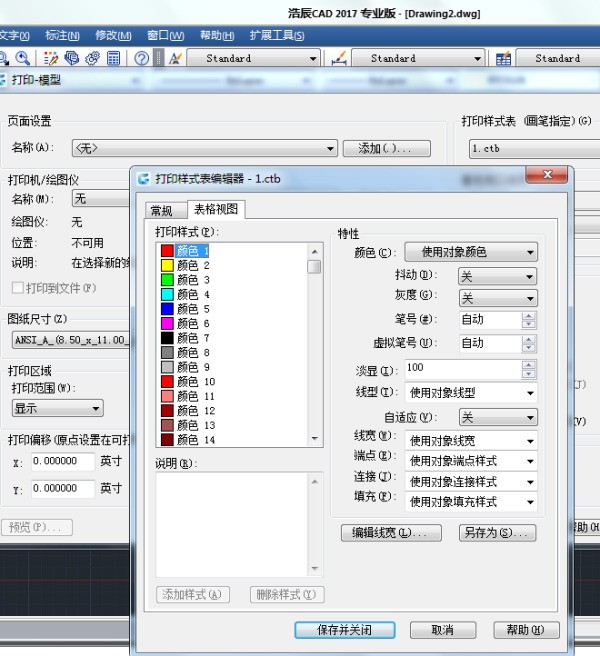The height and width of the screenshot is (656, 600).
Task: Select the 颜色 7 list entry
Action: point(185,338)
